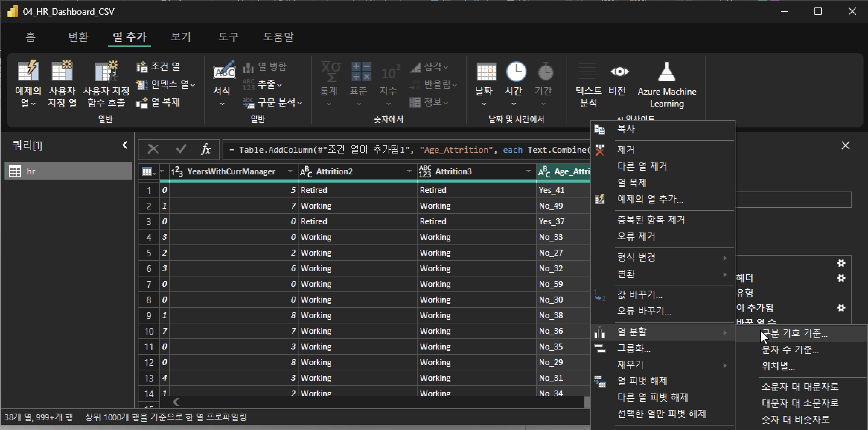The width and height of the screenshot is (868, 430).
Task: Click the Vision (비전) eye icon
Action: pos(619,72)
